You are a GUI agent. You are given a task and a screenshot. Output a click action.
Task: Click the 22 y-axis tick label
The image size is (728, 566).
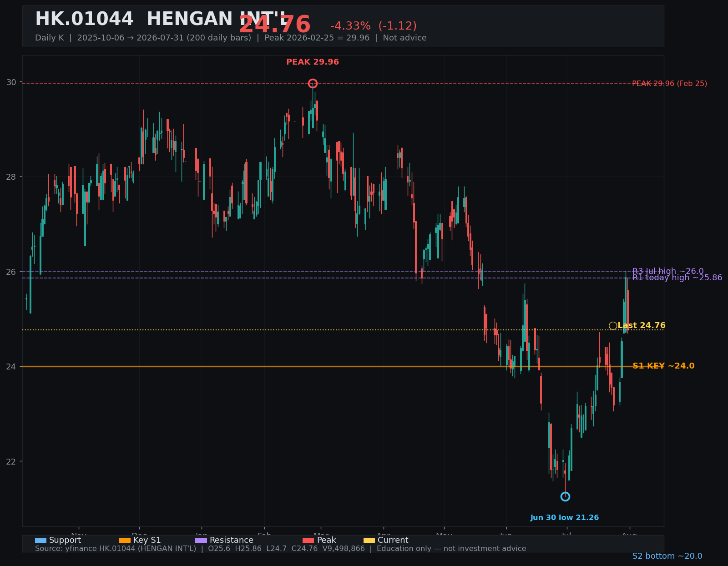tap(11, 461)
